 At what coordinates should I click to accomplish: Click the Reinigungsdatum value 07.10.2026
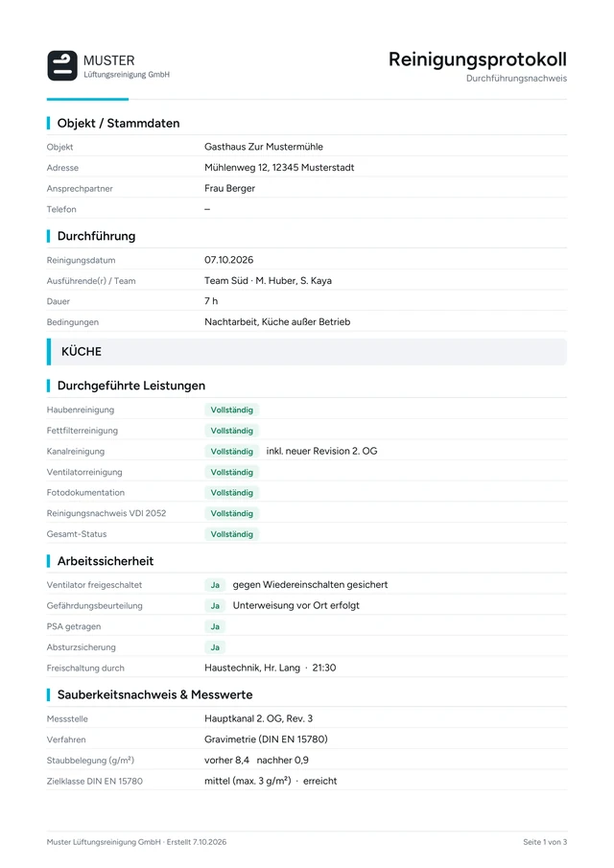coord(228,260)
